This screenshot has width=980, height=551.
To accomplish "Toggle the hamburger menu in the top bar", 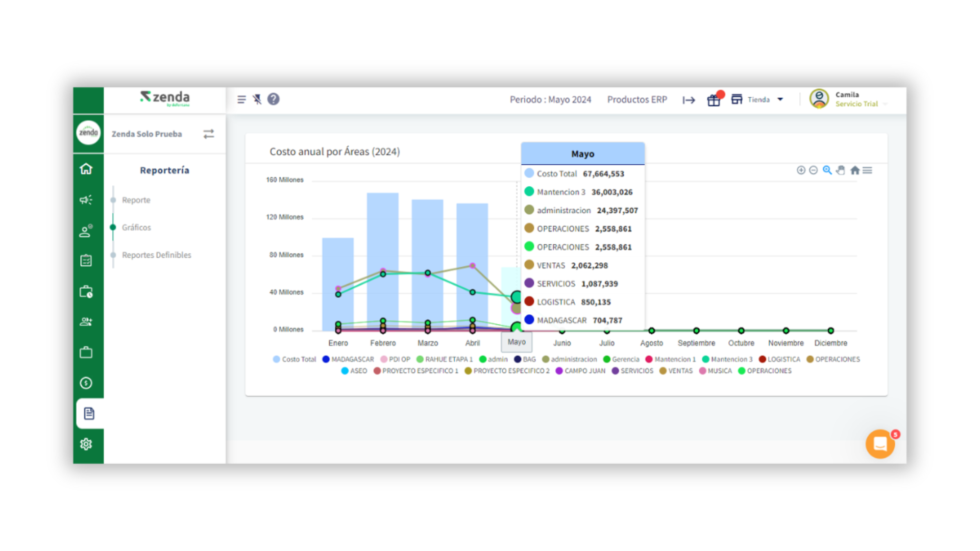I will coord(241,99).
